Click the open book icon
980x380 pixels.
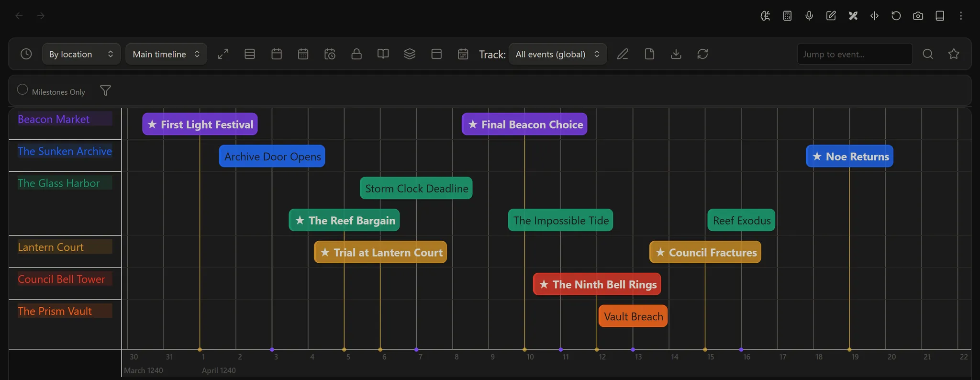pos(383,54)
